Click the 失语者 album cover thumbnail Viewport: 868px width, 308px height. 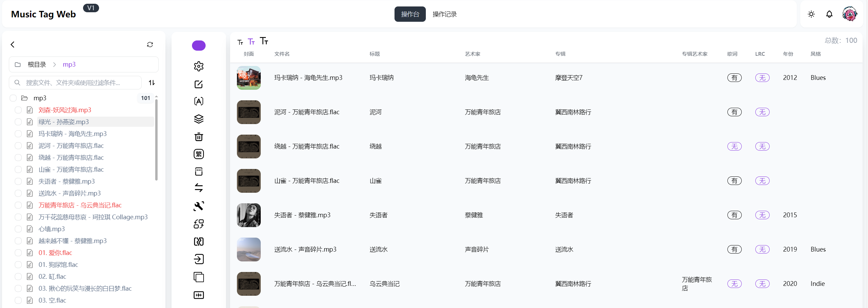(x=248, y=215)
